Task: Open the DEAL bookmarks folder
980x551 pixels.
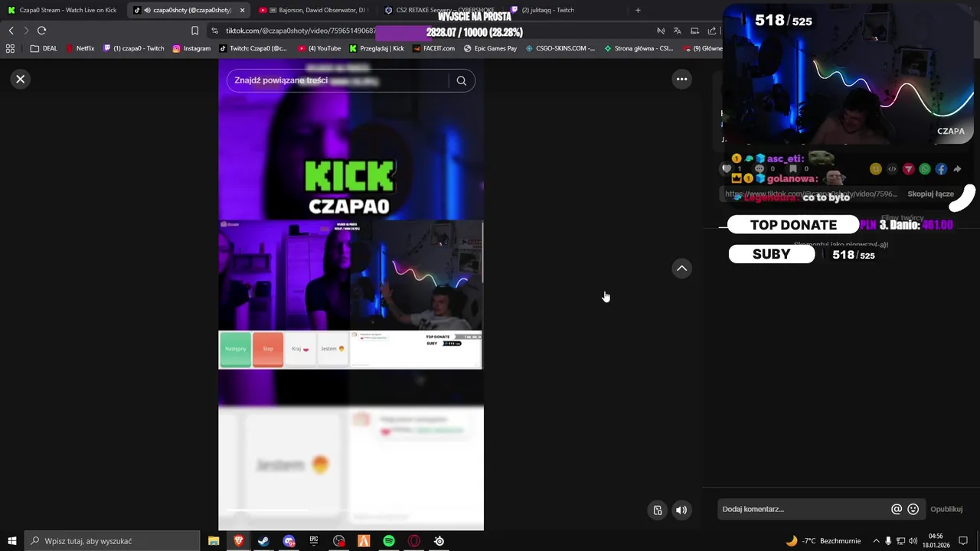Action: point(44,48)
